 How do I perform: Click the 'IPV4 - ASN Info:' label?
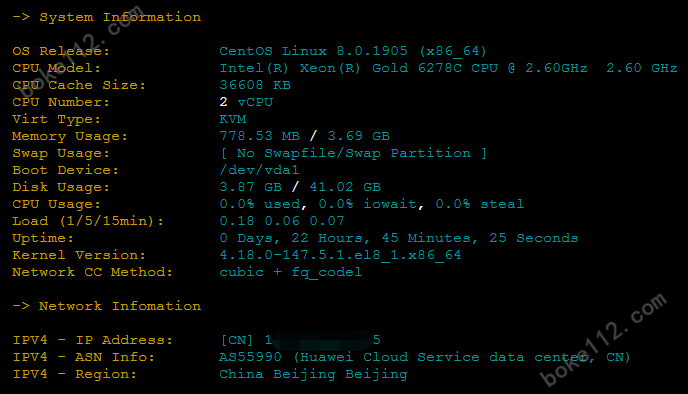coord(83,358)
